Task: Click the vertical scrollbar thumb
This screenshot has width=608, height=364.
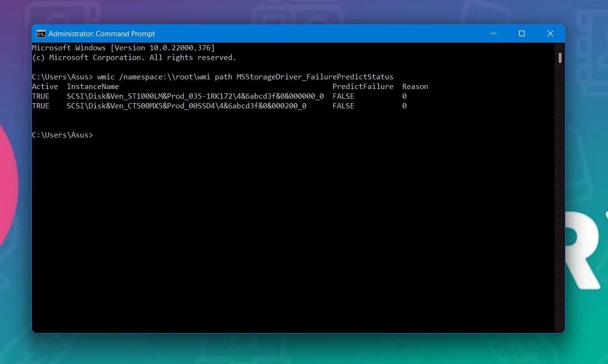Action: [560, 58]
